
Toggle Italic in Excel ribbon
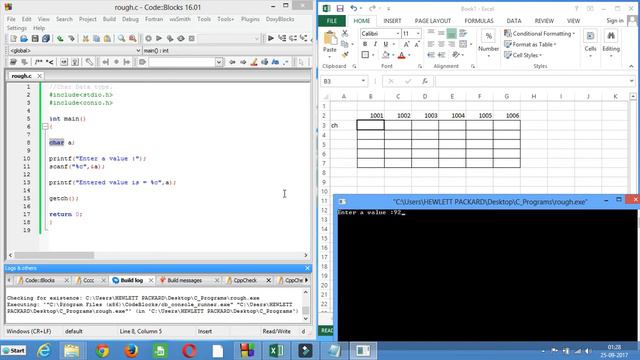point(375,44)
